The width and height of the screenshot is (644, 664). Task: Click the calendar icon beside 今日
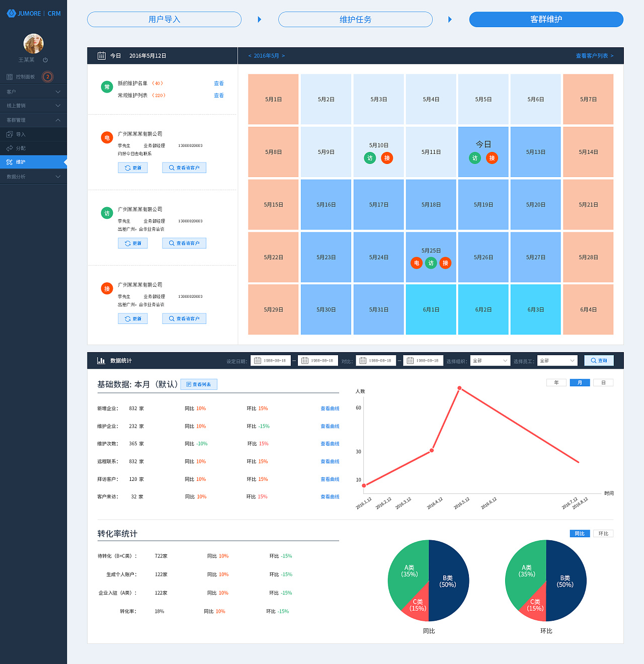coord(102,56)
